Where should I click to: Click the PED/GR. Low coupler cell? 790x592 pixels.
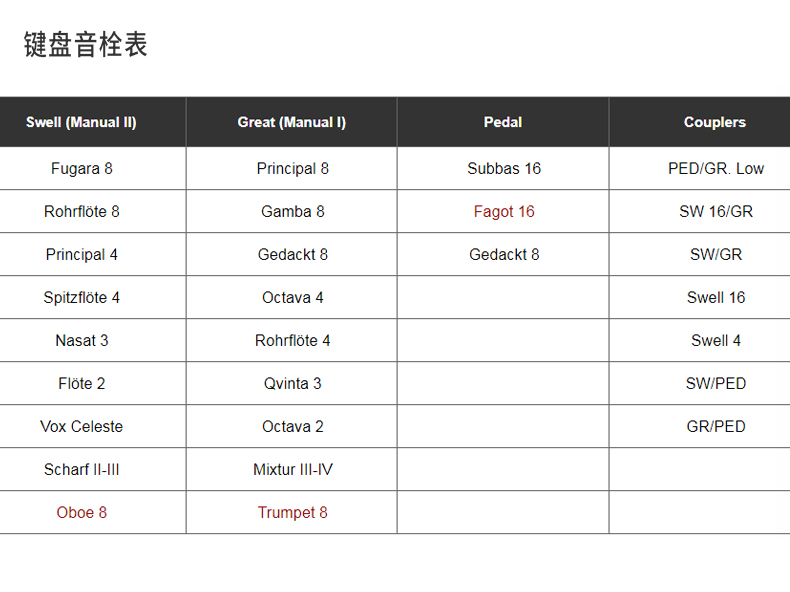[715, 168]
